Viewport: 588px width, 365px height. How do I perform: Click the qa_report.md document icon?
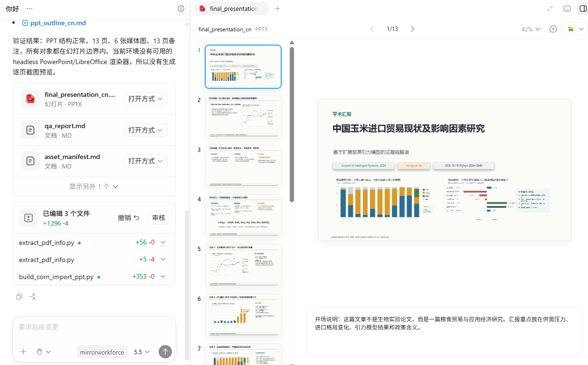point(30,130)
